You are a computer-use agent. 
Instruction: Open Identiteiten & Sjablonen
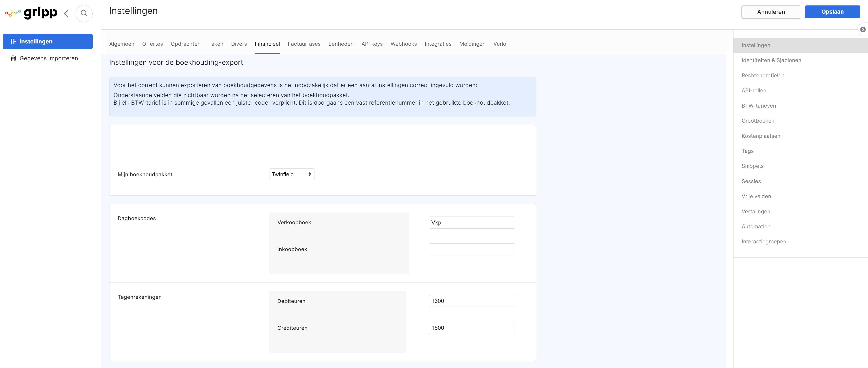(771, 60)
